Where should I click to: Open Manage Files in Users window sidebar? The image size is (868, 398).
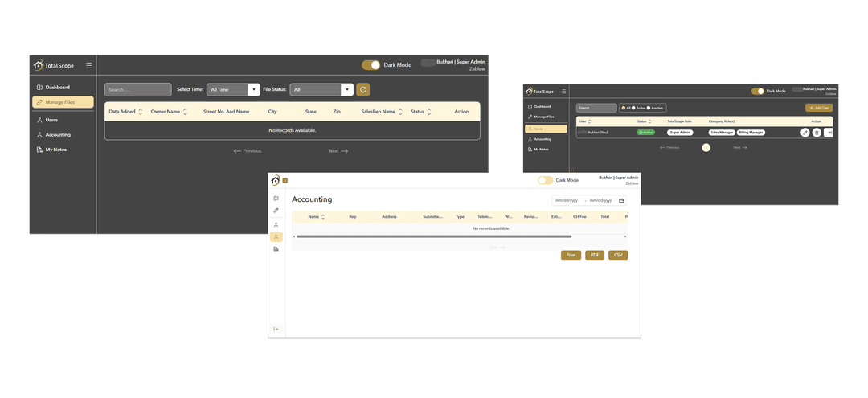[541, 117]
